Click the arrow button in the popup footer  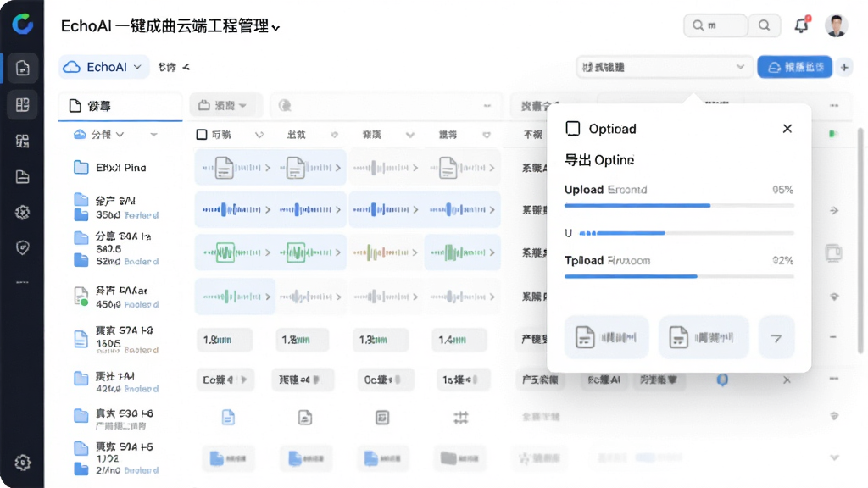(x=776, y=337)
